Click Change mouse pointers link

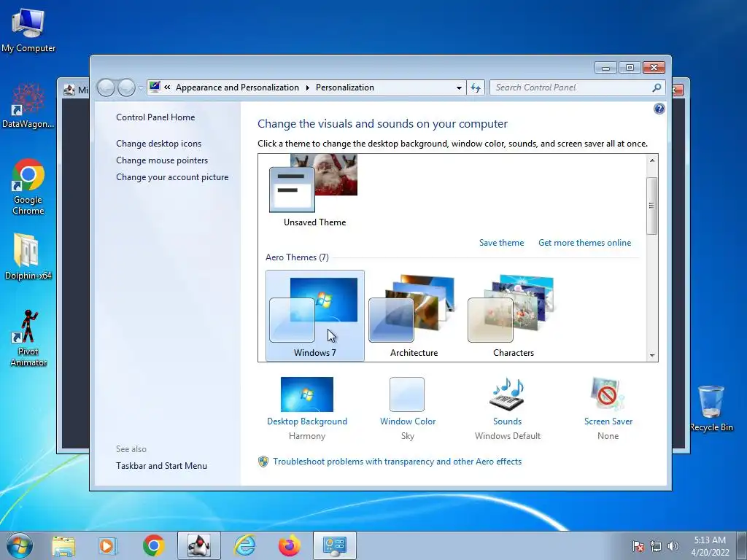click(162, 160)
